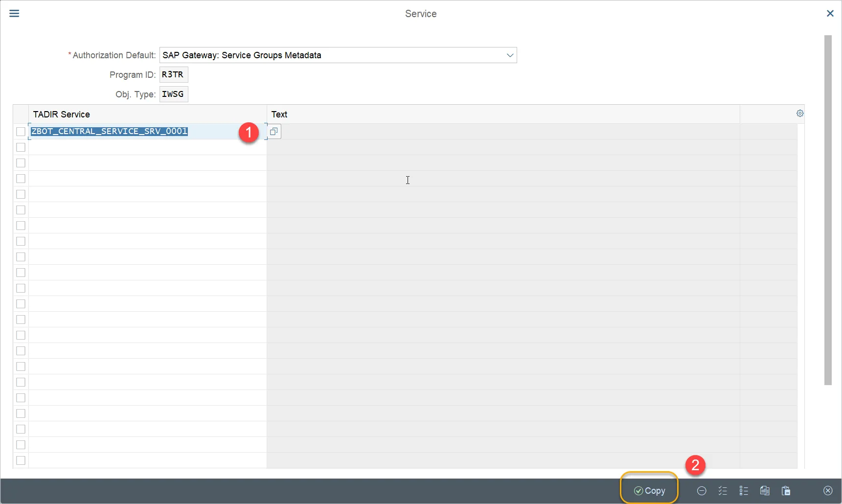Click the vertical scrollbar of the dialog
The image size is (842, 504).
click(828, 210)
